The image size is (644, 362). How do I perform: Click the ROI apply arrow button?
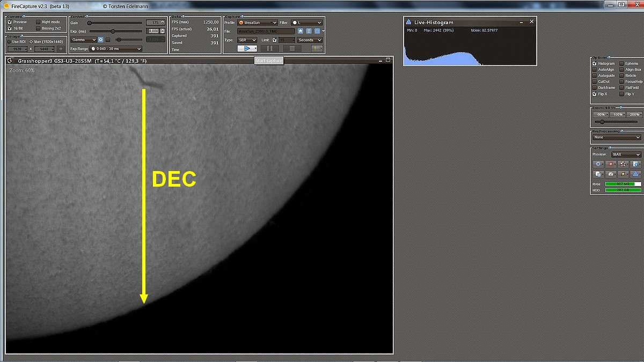pos(60,49)
